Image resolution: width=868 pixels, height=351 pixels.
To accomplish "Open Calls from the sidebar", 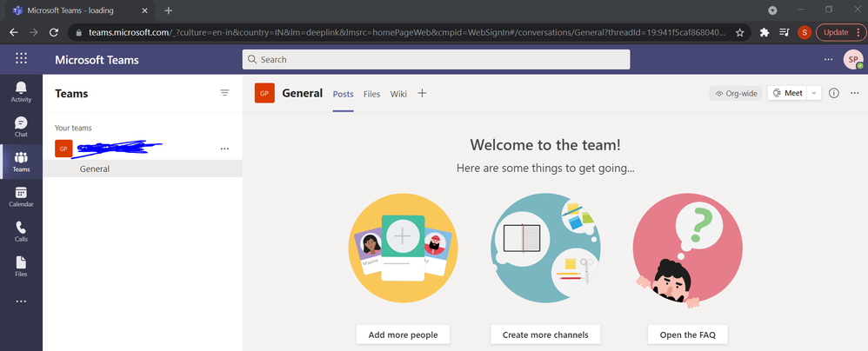I will (x=21, y=232).
